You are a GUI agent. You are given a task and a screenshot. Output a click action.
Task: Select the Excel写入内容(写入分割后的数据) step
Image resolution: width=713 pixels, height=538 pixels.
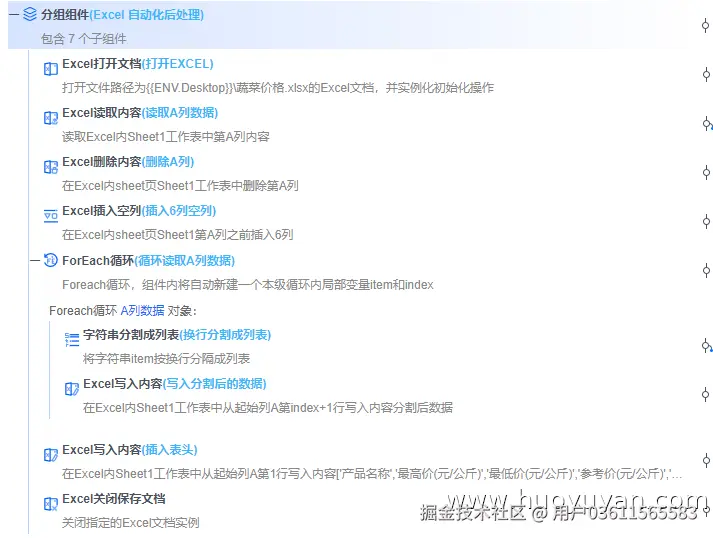tap(175, 384)
